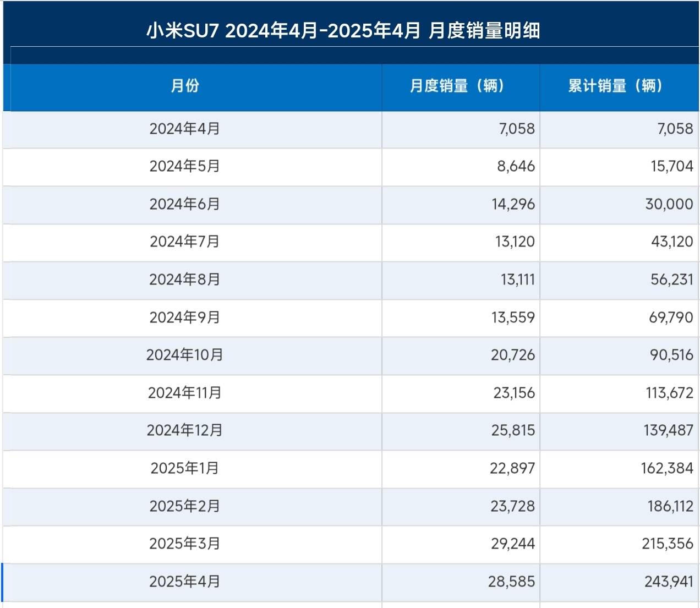Click monthly sales value 13,559
700x608 pixels.
[x=513, y=317]
